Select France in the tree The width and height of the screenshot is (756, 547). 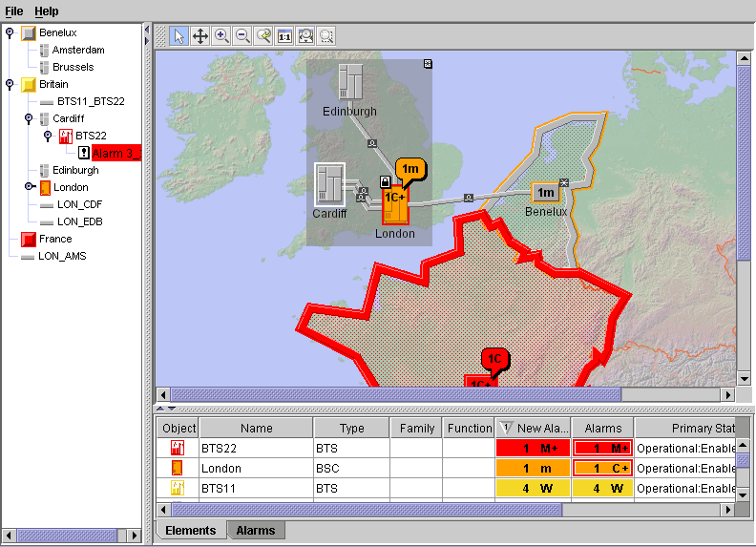[55, 239]
